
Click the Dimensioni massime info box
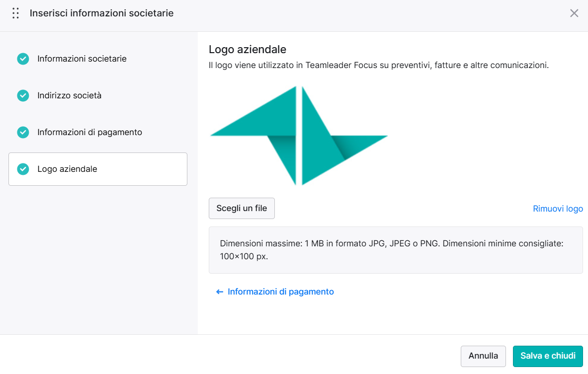click(x=396, y=250)
